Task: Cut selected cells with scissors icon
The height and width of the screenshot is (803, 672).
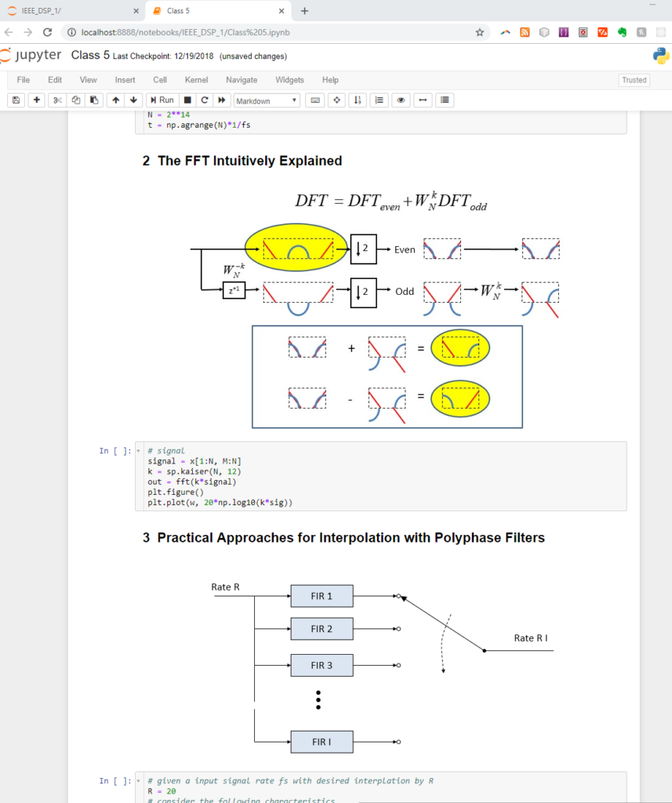Action: (x=57, y=100)
